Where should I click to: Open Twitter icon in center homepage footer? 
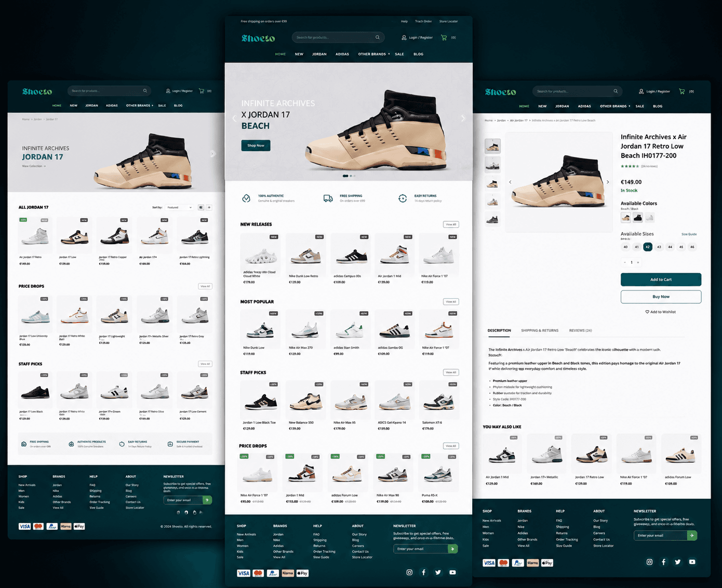(438, 572)
